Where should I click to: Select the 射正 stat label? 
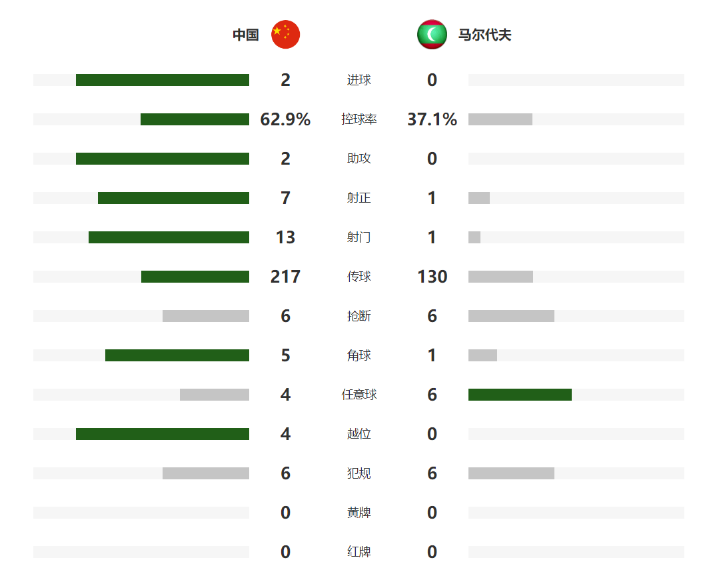tap(358, 198)
